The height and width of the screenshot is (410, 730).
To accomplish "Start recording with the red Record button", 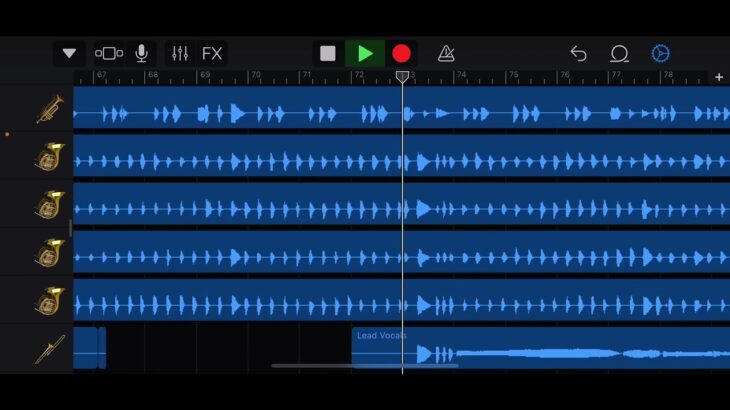I will [401, 54].
